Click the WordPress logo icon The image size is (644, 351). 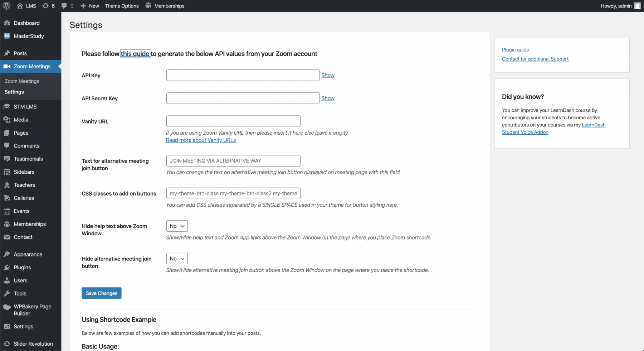pos(6,6)
